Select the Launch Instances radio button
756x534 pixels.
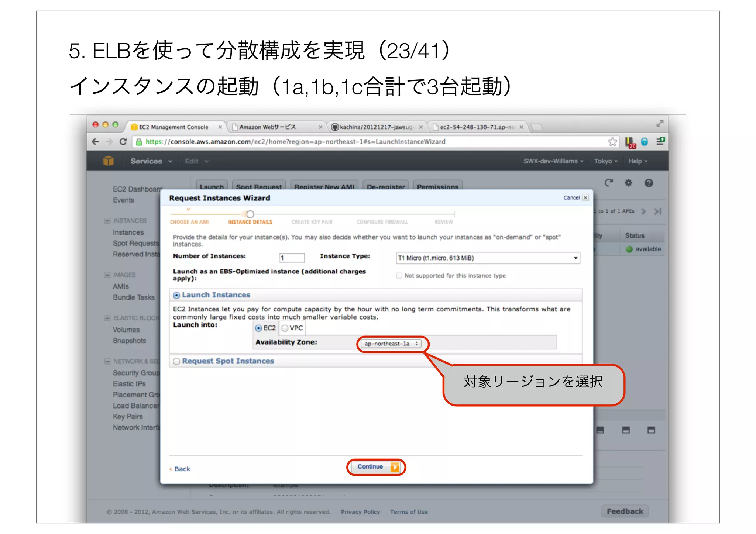(177, 295)
